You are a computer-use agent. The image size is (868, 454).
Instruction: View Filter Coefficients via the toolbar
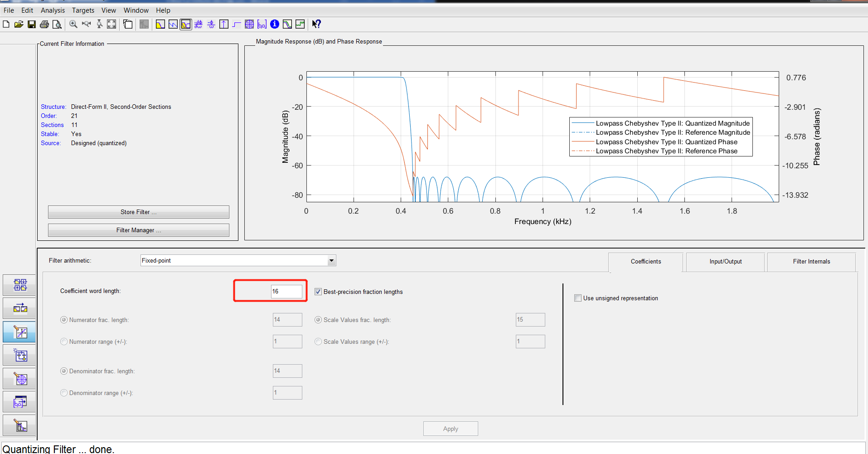(x=262, y=24)
